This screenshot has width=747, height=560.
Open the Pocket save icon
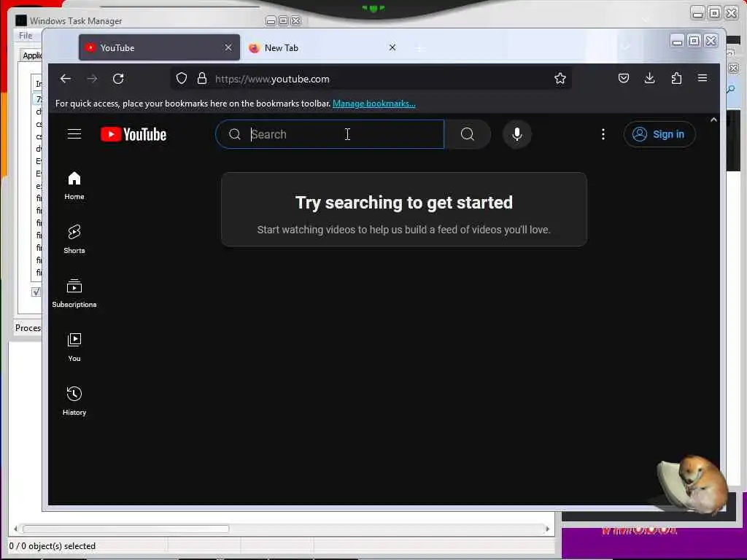624,79
